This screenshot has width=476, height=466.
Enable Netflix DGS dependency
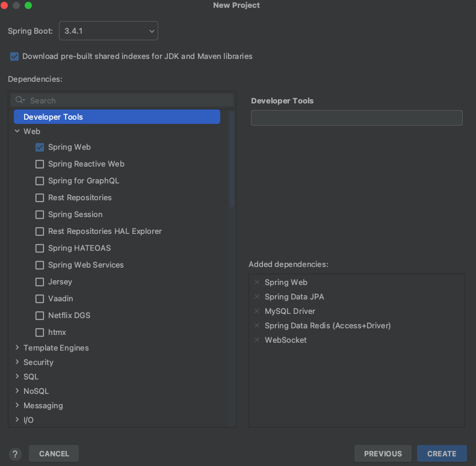pos(40,316)
